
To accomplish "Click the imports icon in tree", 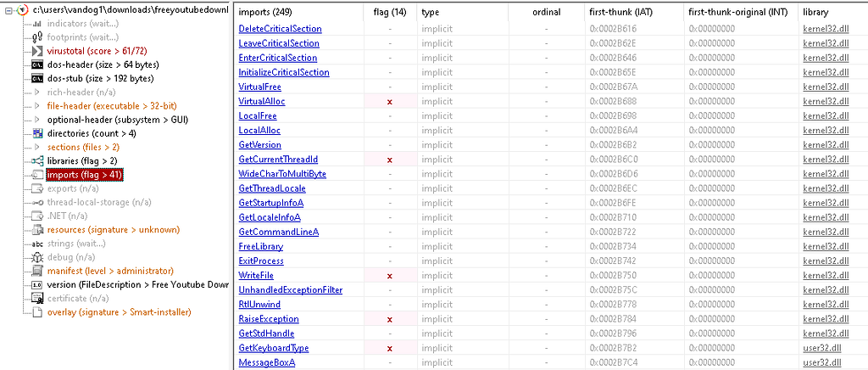I will tap(37, 175).
